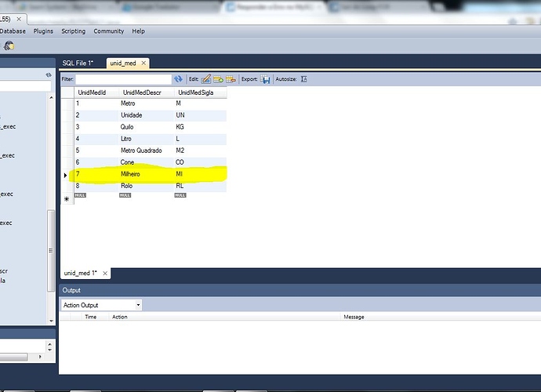Click the NULL cell under UnidMedId
Viewport: 541px width, 392px height.
[80, 195]
